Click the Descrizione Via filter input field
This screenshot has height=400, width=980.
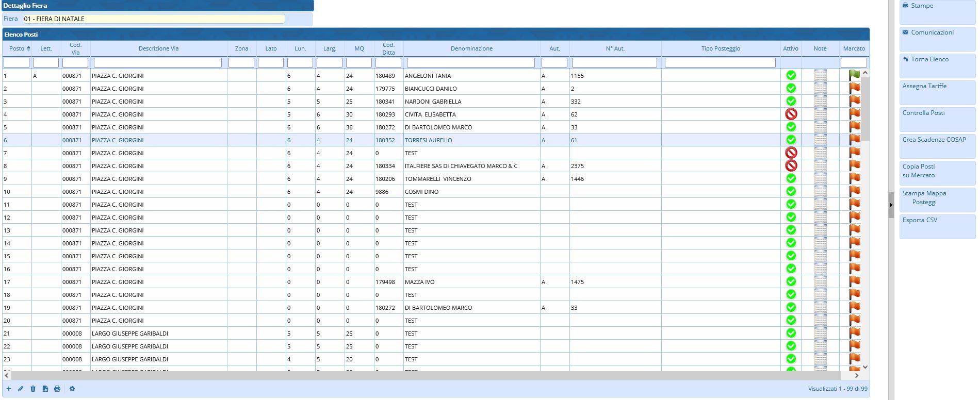tap(158, 62)
